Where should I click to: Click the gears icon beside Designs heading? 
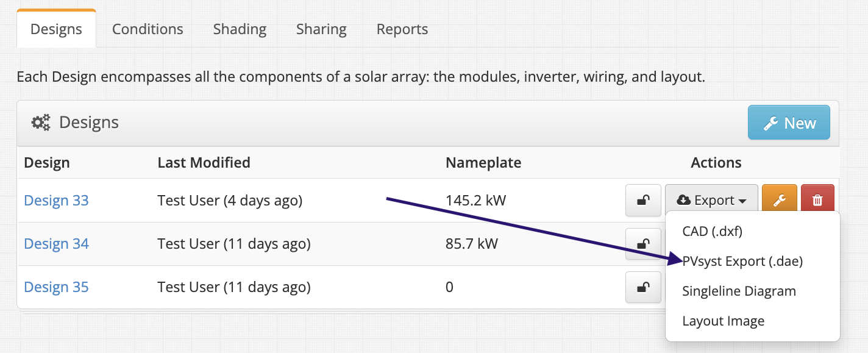point(41,123)
